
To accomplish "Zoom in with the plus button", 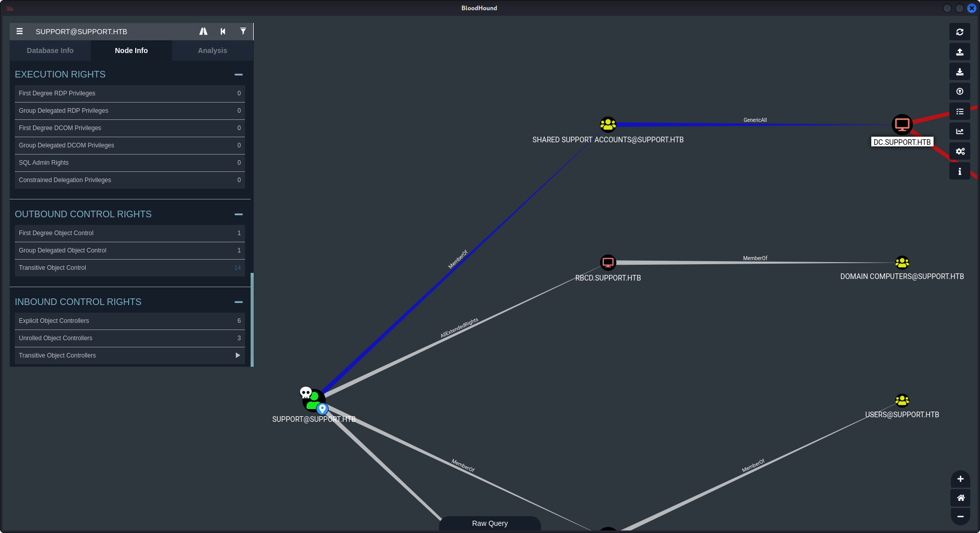I will coord(960,479).
